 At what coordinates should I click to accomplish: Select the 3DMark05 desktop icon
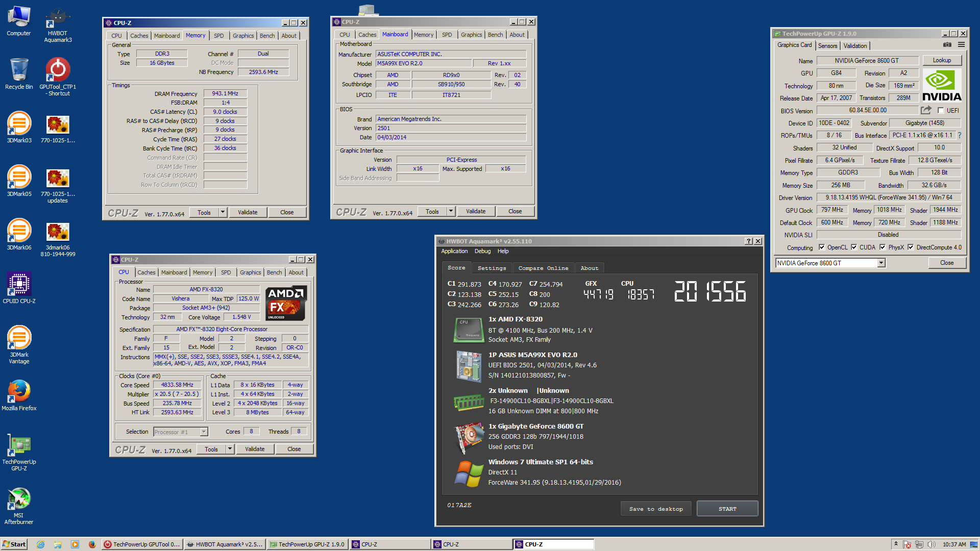[x=19, y=181]
